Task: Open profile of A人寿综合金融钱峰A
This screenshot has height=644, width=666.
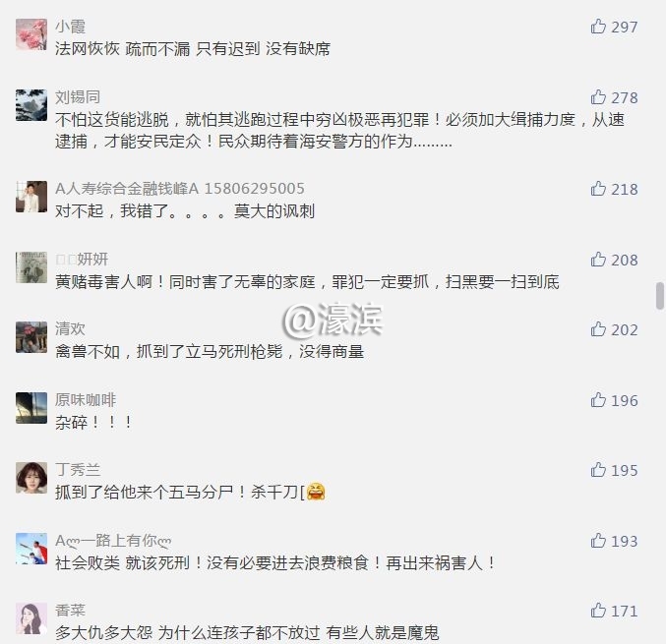Action: tap(180, 189)
